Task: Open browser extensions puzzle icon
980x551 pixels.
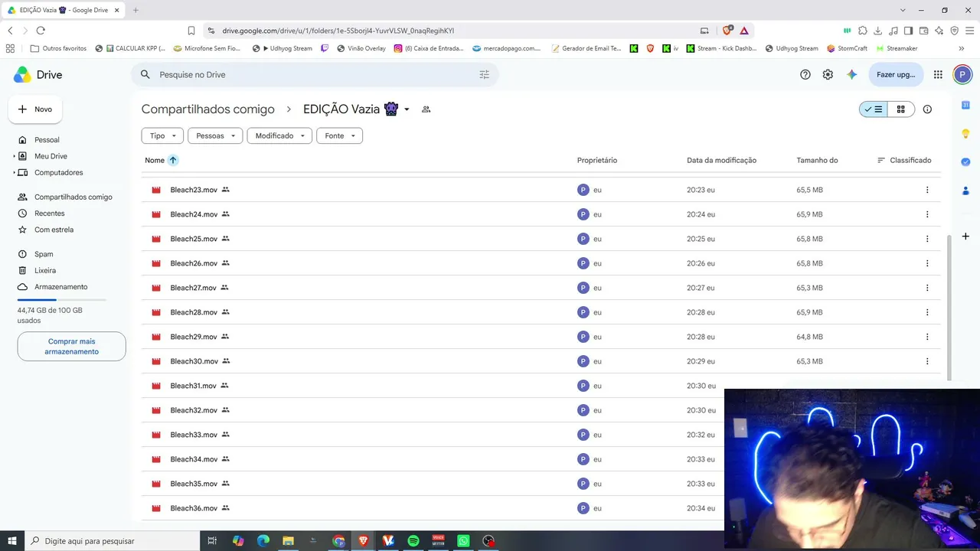Action: pos(862,31)
